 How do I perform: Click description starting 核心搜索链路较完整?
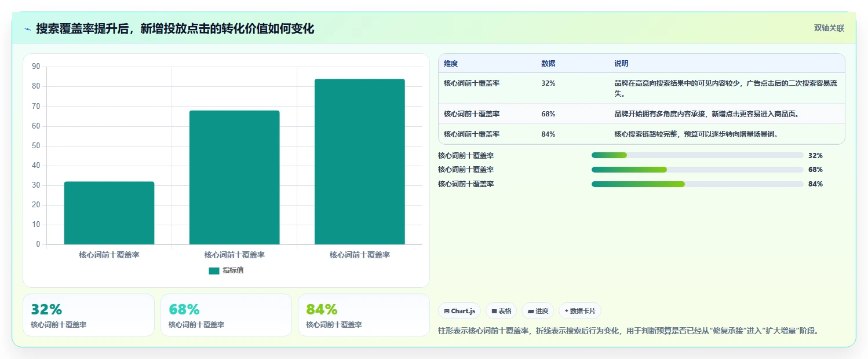click(x=696, y=134)
